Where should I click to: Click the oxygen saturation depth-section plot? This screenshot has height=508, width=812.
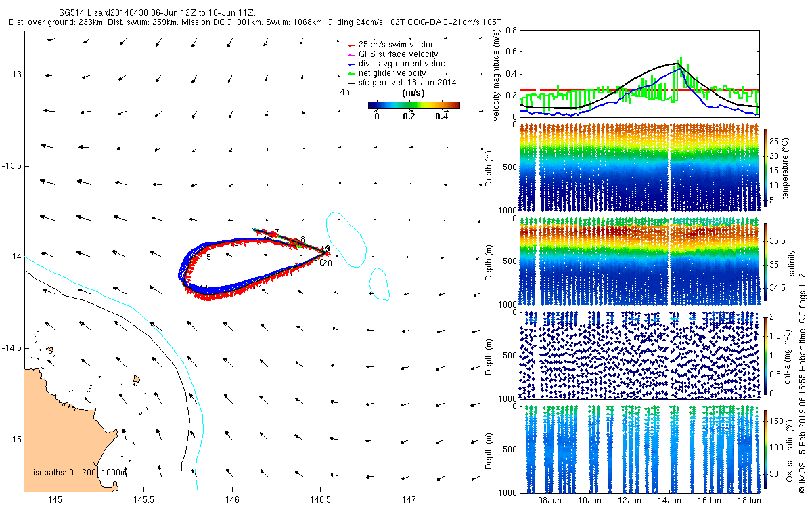[639, 448]
